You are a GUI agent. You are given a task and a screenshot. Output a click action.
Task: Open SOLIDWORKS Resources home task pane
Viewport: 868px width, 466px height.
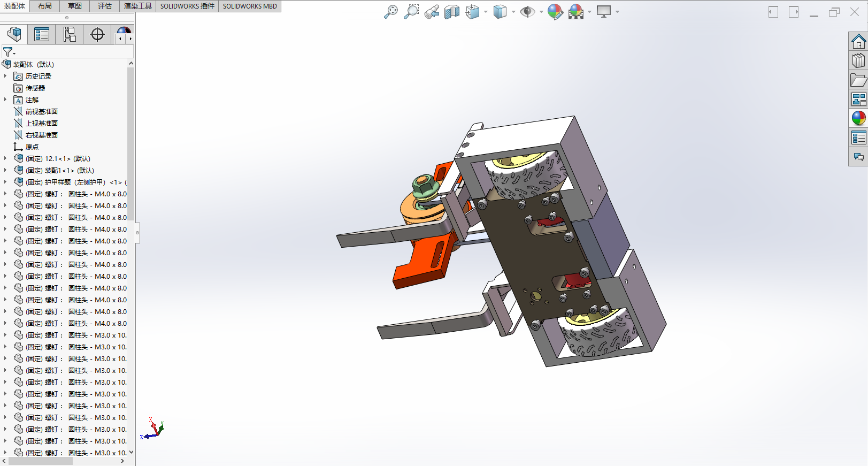(858, 41)
